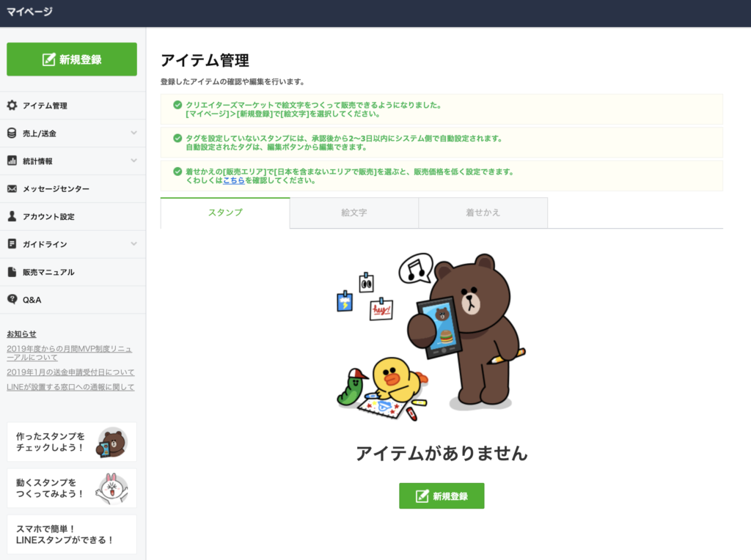Open アカウント設定 in the sidebar
This screenshot has height=560, width=751.
click(x=73, y=216)
